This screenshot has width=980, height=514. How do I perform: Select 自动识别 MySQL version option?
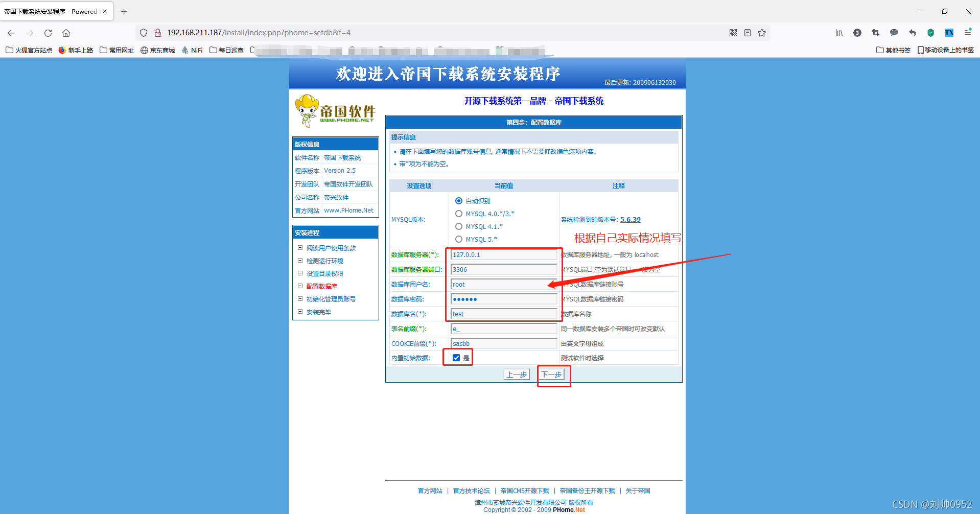[459, 201]
